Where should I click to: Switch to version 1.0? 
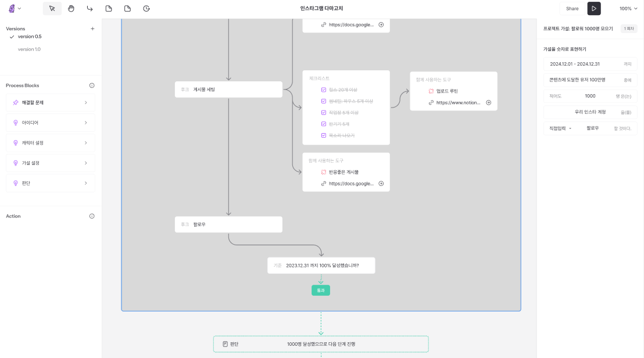29,49
